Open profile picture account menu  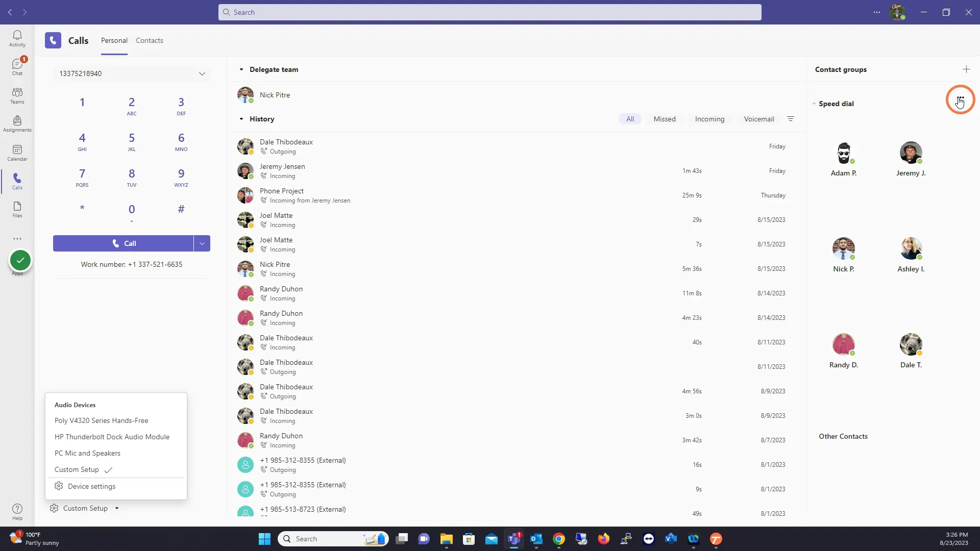click(897, 12)
